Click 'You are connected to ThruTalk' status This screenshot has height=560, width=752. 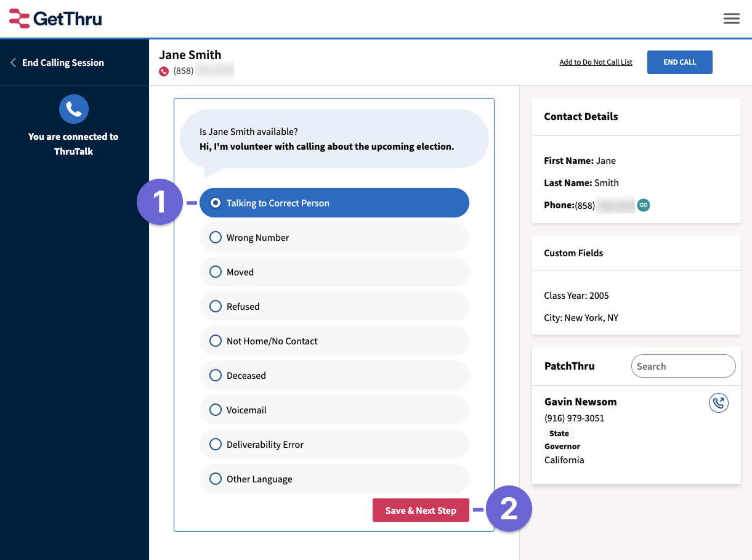[74, 144]
